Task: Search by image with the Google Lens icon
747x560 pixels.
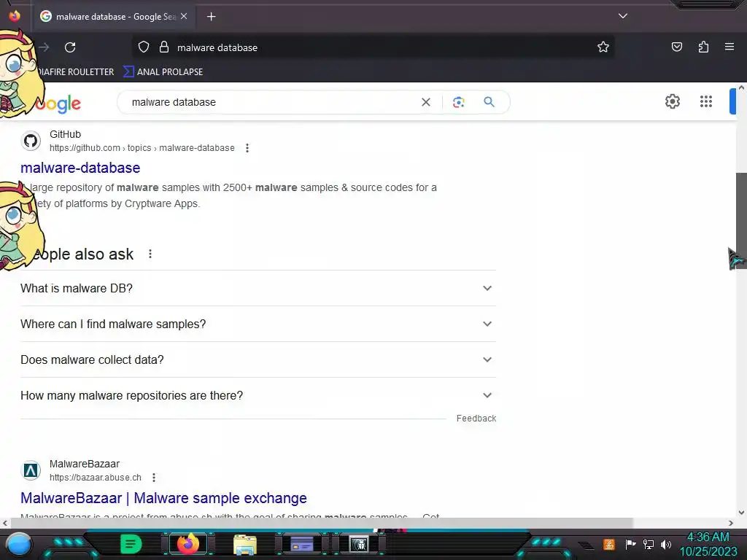Action: [458, 102]
